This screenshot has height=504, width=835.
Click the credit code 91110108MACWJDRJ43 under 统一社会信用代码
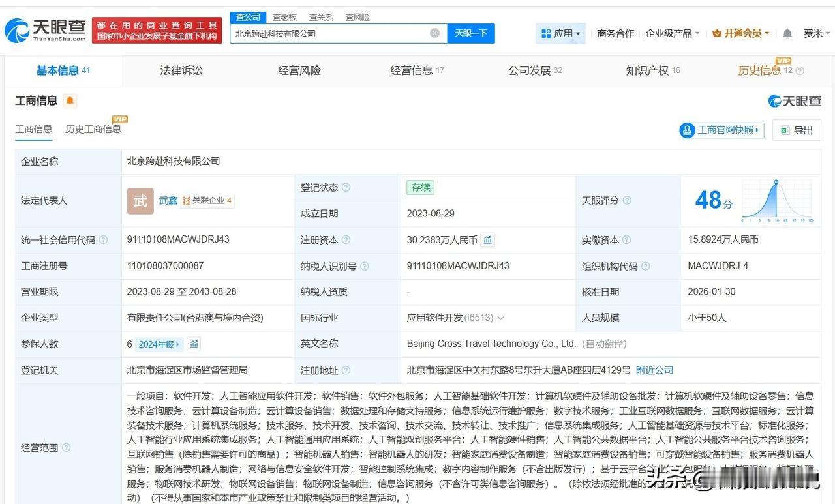pyautogui.click(x=178, y=240)
